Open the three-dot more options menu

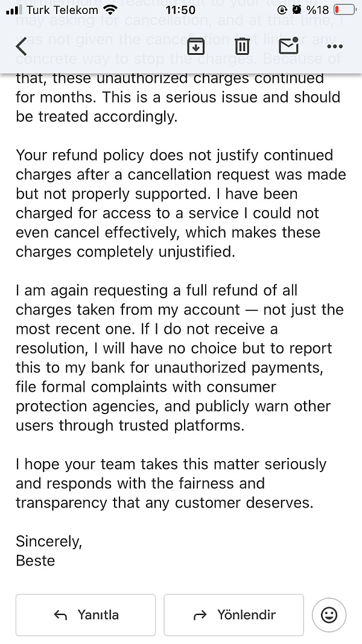[x=334, y=46]
